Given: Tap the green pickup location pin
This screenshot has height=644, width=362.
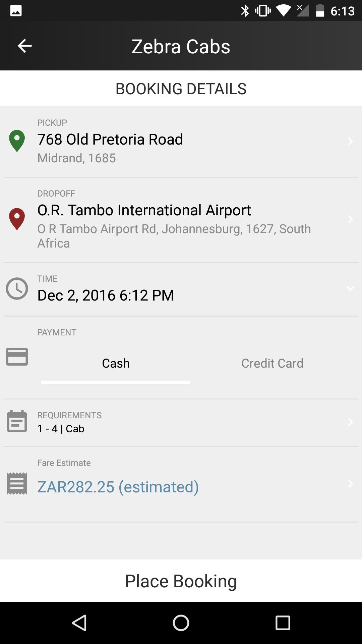Looking at the screenshot, I should [17, 141].
